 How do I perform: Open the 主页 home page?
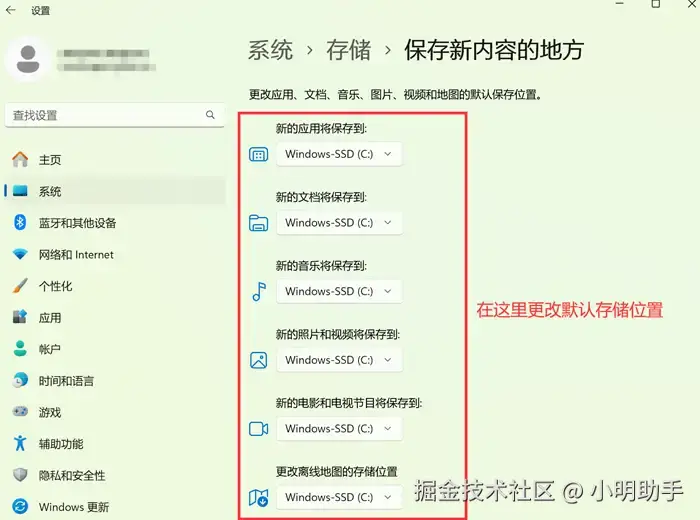click(115, 160)
